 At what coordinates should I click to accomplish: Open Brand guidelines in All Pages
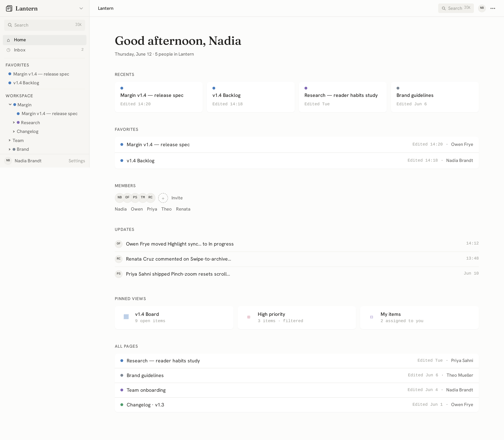(x=297, y=375)
